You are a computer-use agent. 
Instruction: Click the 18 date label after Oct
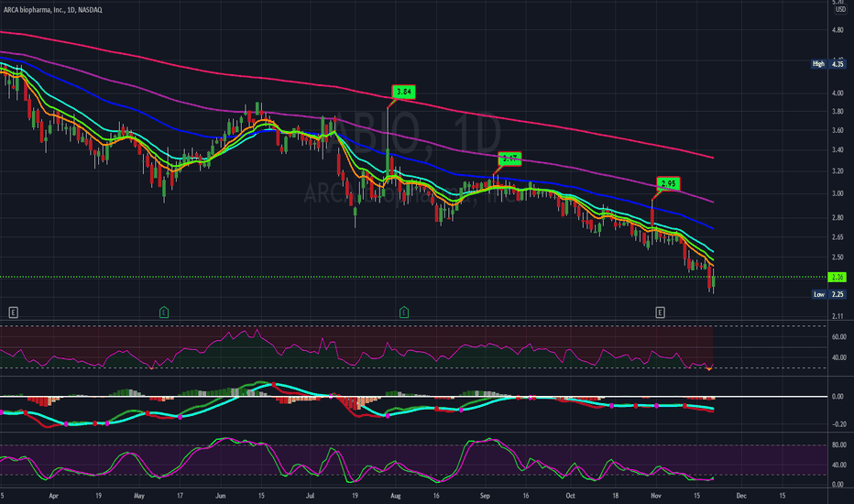pos(615,496)
